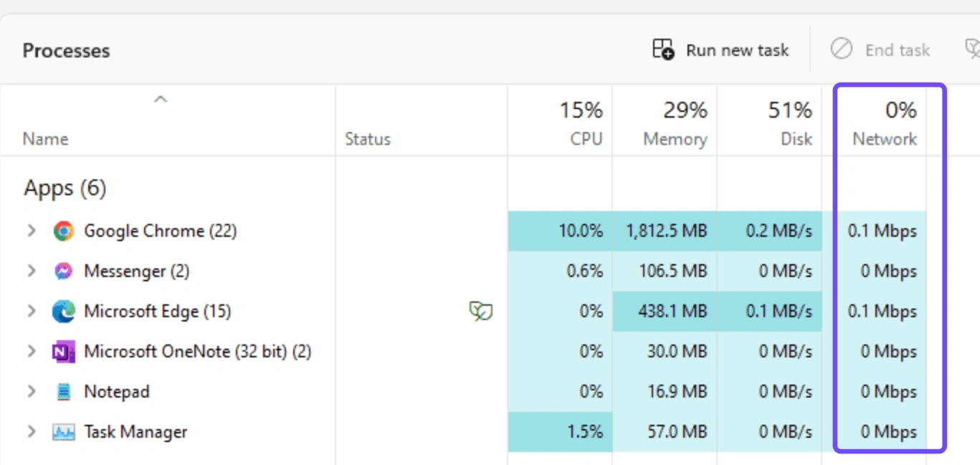Click Task Manager's 57.0 MB memory value

(x=677, y=432)
